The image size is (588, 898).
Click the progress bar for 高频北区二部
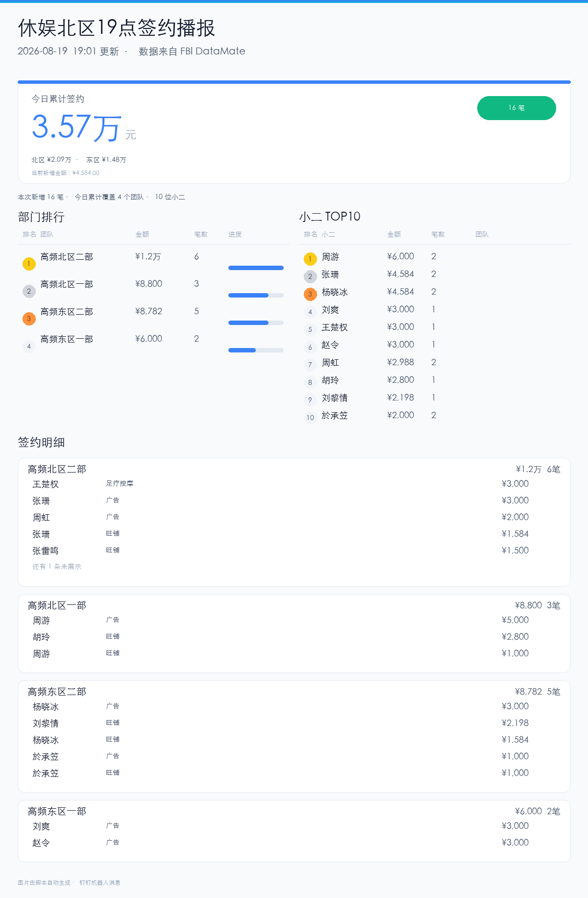pyautogui.click(x=256, y=268)
